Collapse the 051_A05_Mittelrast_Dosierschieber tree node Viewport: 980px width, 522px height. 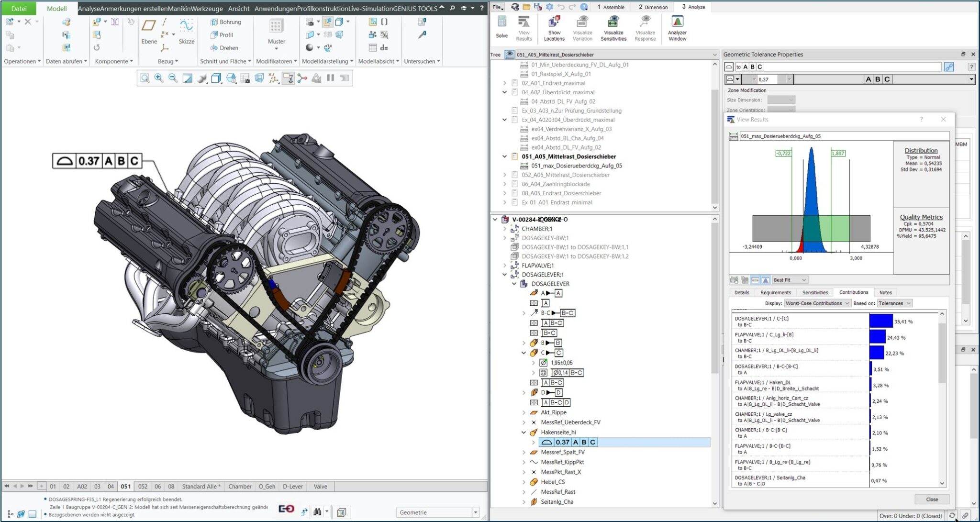504,156
